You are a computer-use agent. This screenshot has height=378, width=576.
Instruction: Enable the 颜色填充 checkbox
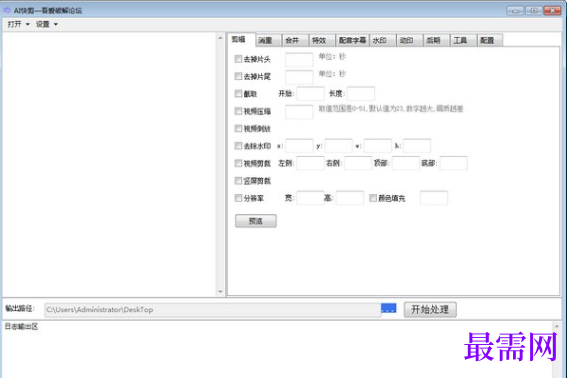pos(372,198)
